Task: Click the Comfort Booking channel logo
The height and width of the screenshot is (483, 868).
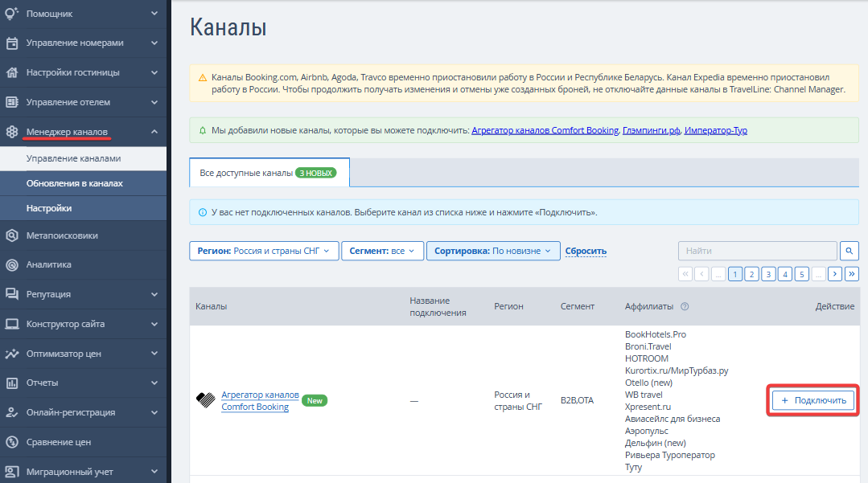Action: point(206,400)
